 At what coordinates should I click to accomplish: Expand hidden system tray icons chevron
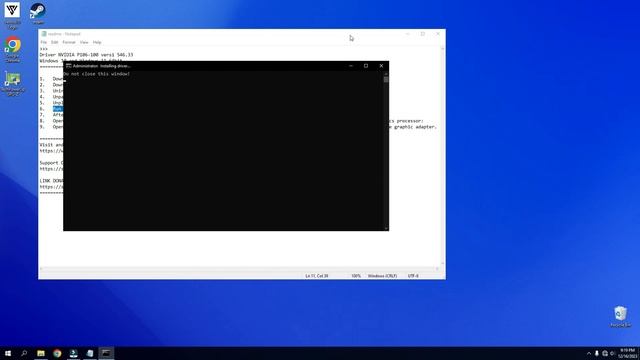click(x=589, y=353)
